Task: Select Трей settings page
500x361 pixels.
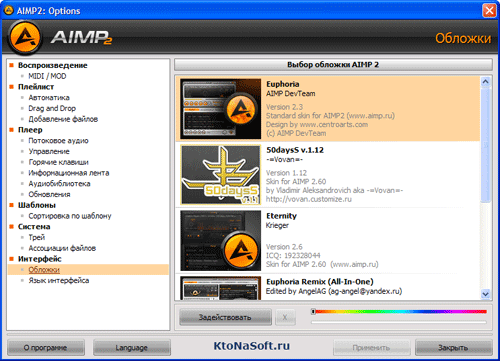Action: click(x=37, y=237)
